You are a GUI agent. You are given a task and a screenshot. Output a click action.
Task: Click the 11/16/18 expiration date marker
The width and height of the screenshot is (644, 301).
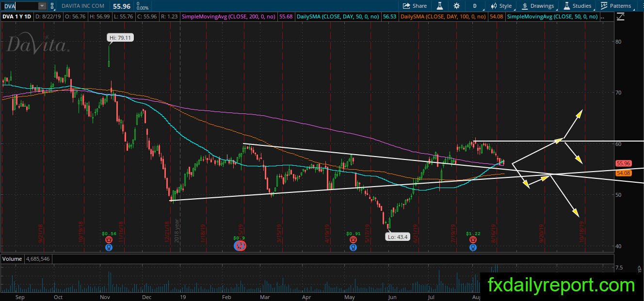[121, 232]
